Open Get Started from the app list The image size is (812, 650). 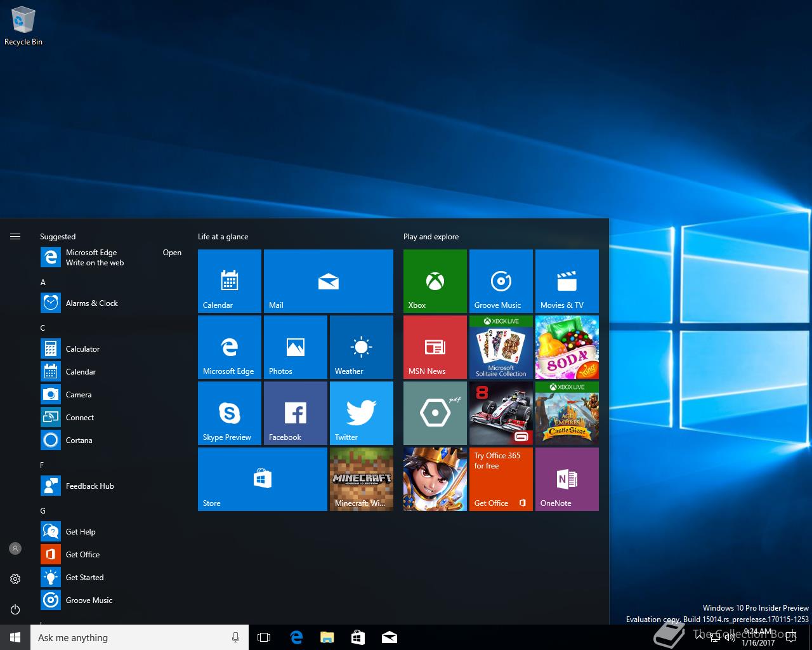112,578
